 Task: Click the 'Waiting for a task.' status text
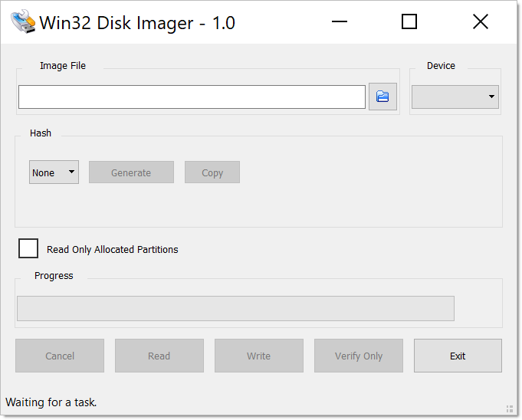[x=51, y=402]
